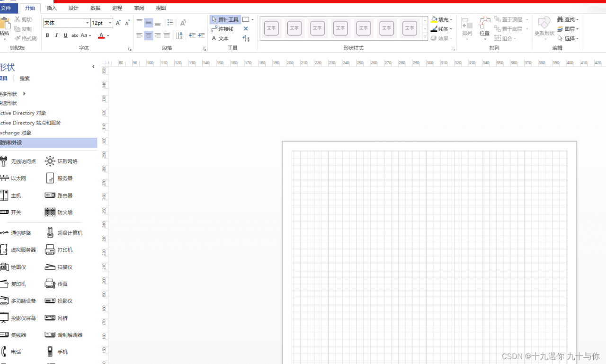Toggle italic formatting
Image resolution: width=606 pixels, height=364 pixels.
(x=56, y=36)
